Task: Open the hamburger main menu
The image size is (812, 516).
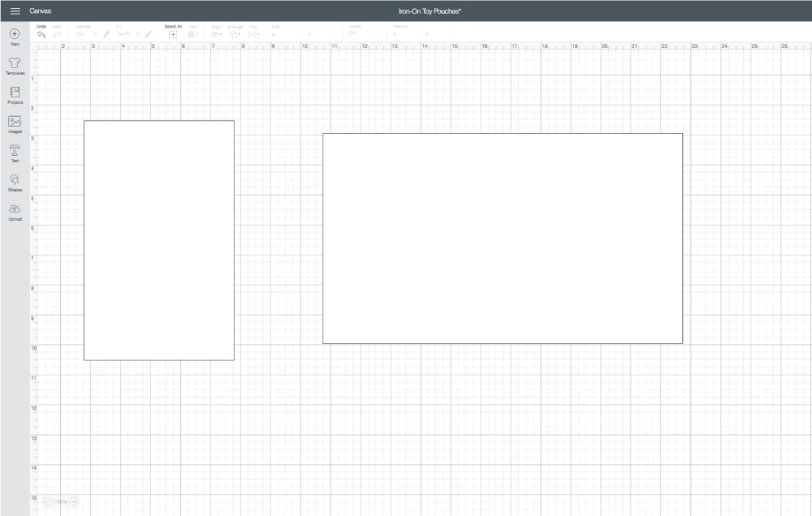Action: [15, 11]
